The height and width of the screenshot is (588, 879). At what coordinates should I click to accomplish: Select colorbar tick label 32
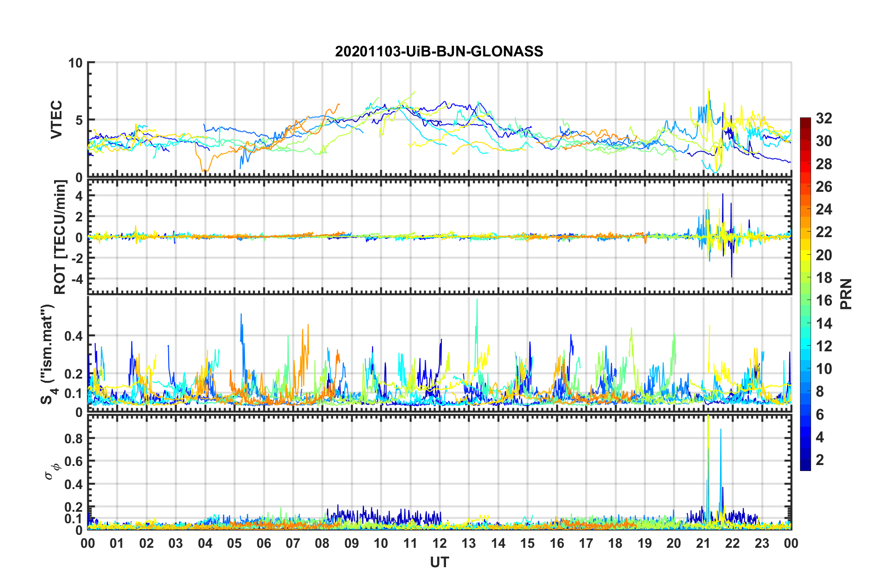(824, 118)
